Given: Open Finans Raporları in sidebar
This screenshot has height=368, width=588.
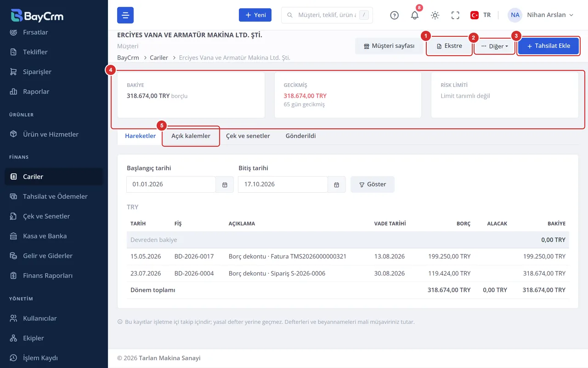Looking at the screenshot, I should tap(54, 276).
